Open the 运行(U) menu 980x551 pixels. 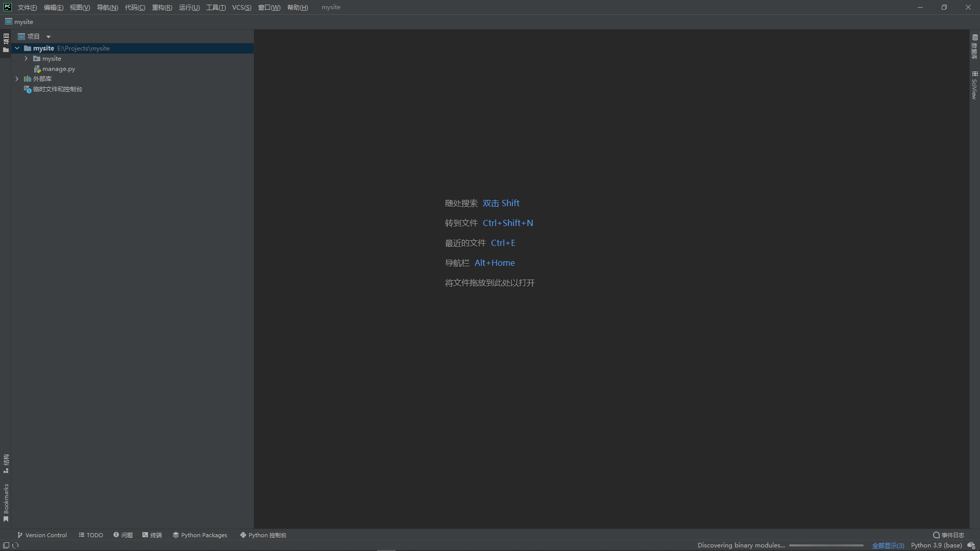[189, 7]
